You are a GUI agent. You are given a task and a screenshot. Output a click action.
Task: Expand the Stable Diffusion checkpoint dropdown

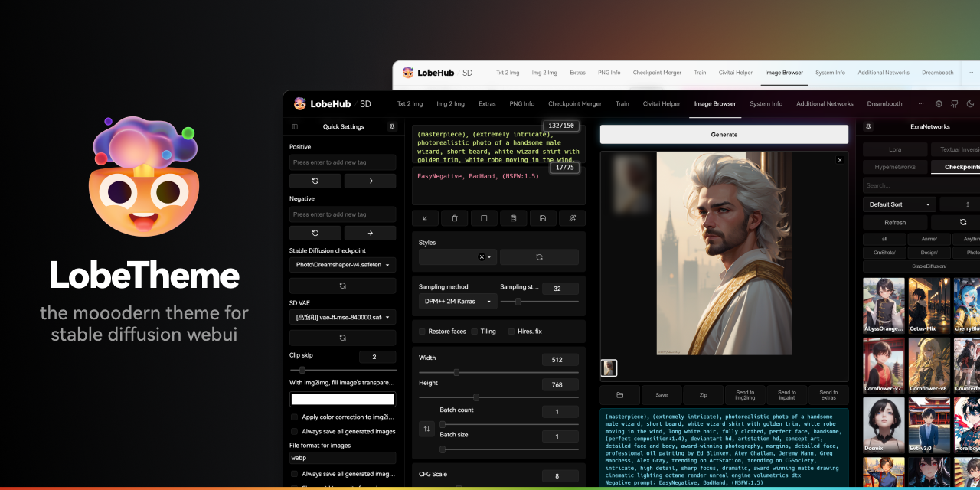tap(342, 265)
